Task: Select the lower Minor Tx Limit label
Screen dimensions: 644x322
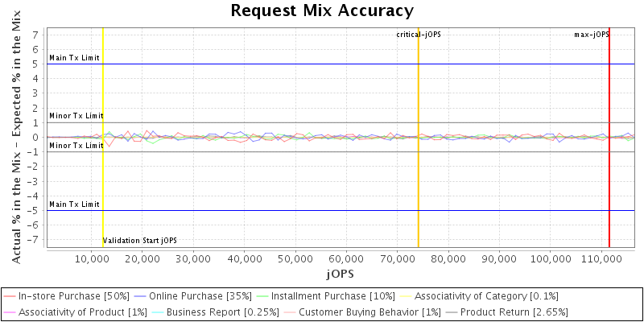Action: point(76,146)
